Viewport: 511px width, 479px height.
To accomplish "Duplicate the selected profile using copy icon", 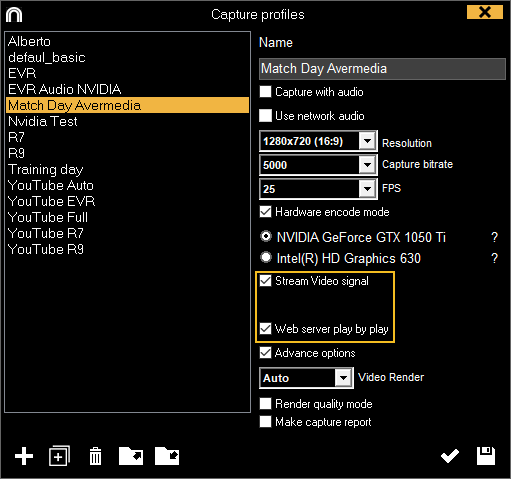I will point(59,456).
